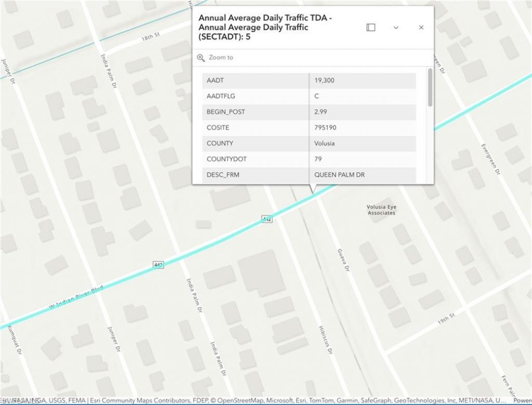The width and height of the screenshot is (532, 405).
Task: Click the COUNTY row value Volusia
Action: [363, 143]
